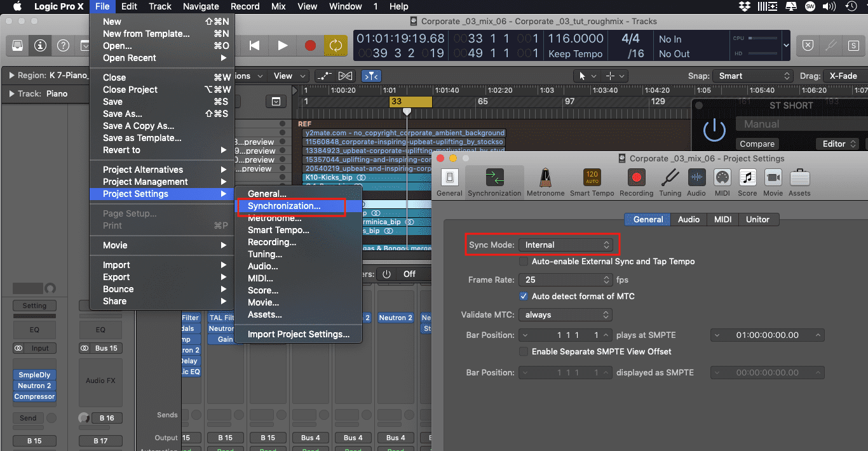Toggle the yellow Cycle loop button
Viewport: 868px width, 451px height.
(x=334, y=46)
